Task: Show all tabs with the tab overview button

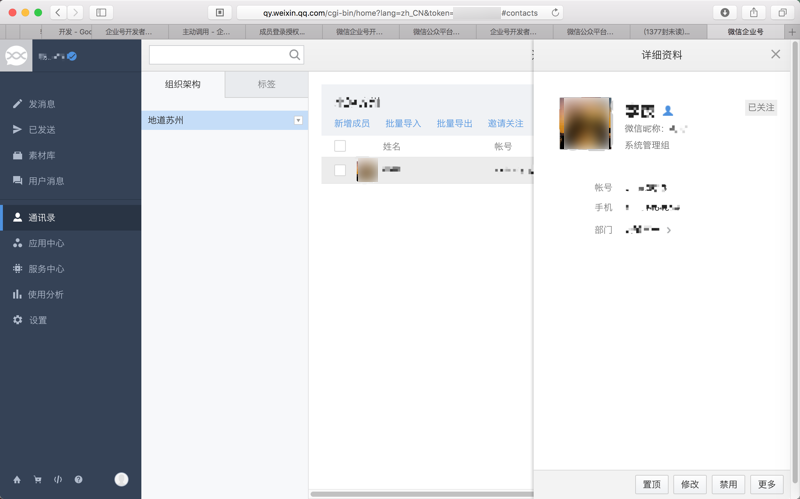Action: [782, 12]
